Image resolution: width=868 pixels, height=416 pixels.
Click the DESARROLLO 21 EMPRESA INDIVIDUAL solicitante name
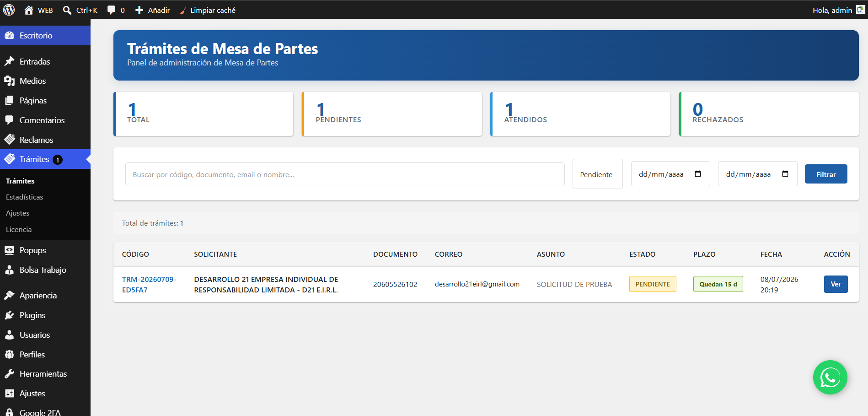click(x=266, y=285)
